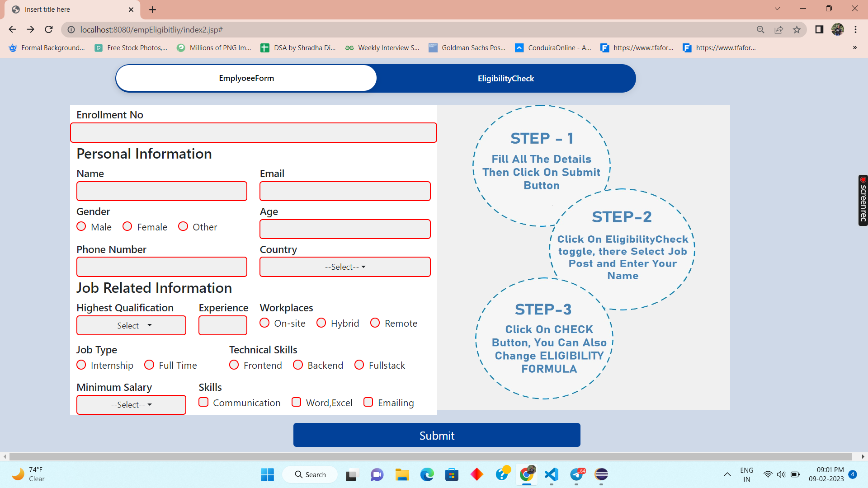Open Visual Studio Code from the taskbar
868x488 pixels.
pyautogui.click(x=551, y=474)
